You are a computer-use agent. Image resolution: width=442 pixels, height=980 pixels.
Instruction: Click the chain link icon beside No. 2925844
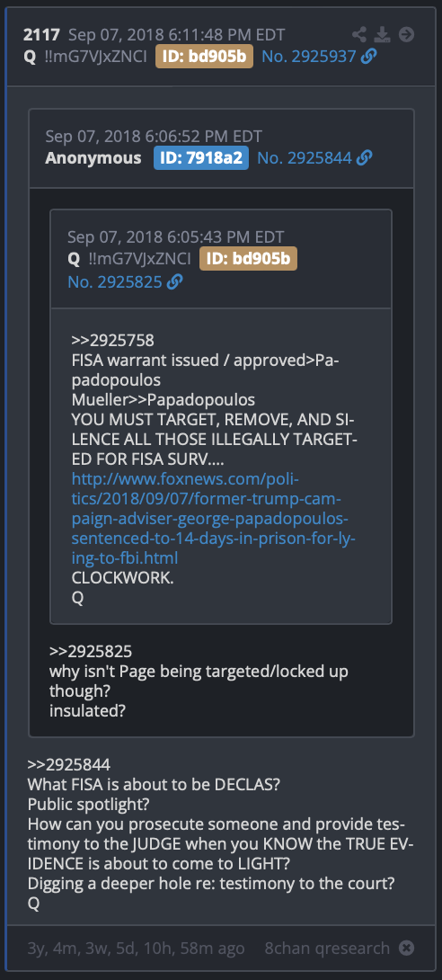365,158
